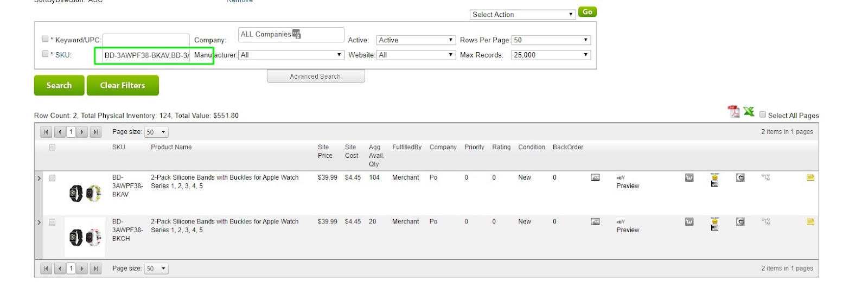
Task: Open the Rows Per Page dropdown
Action: pos(551,40)
